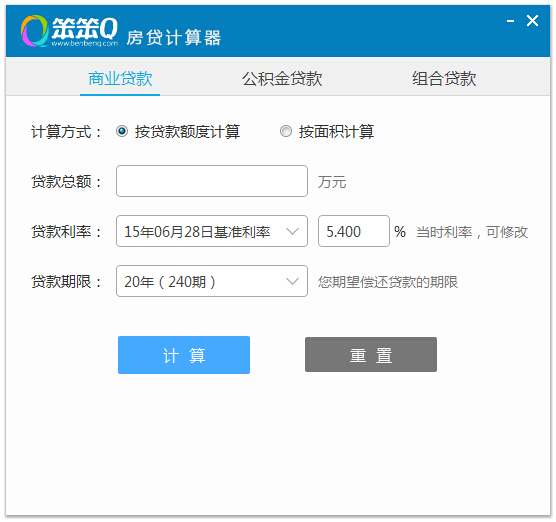
Task: Minimize the 房贷计算器 window
Action: (510, 21)
